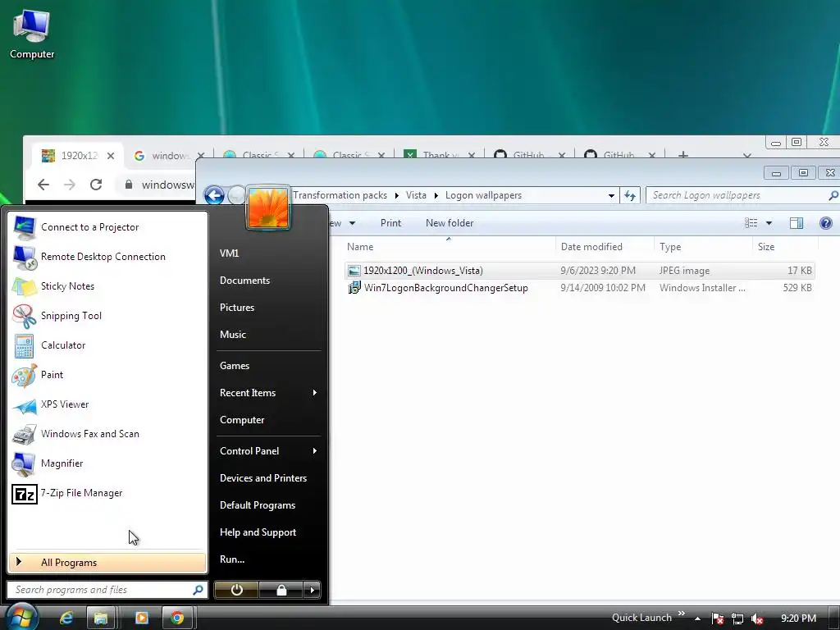Launch Magnifier
The width and height of the screenshot is (840, 630).
107,463
